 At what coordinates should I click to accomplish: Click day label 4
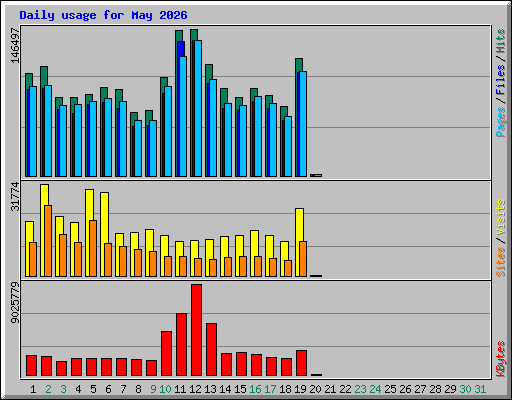(x=78, y=389)
